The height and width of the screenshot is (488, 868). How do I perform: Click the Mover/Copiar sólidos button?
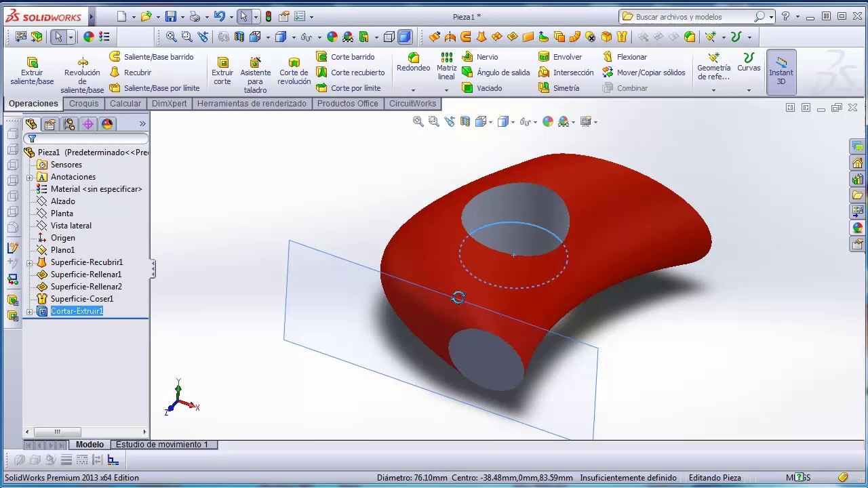[644, 73]
